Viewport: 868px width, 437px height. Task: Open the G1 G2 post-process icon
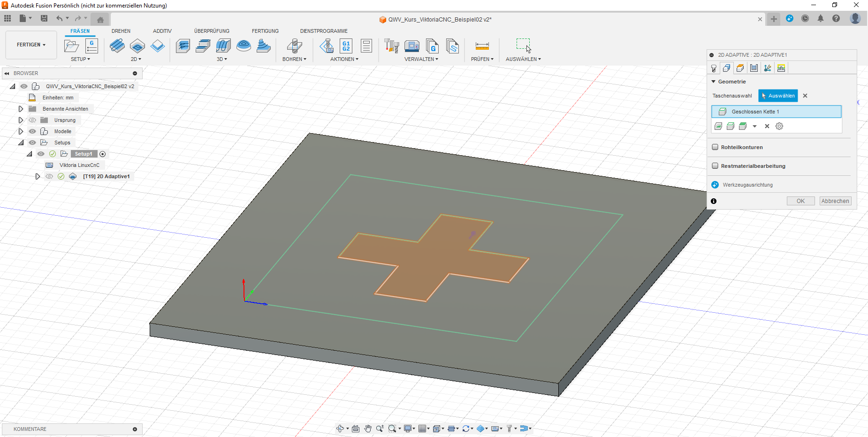pos(346,46)
